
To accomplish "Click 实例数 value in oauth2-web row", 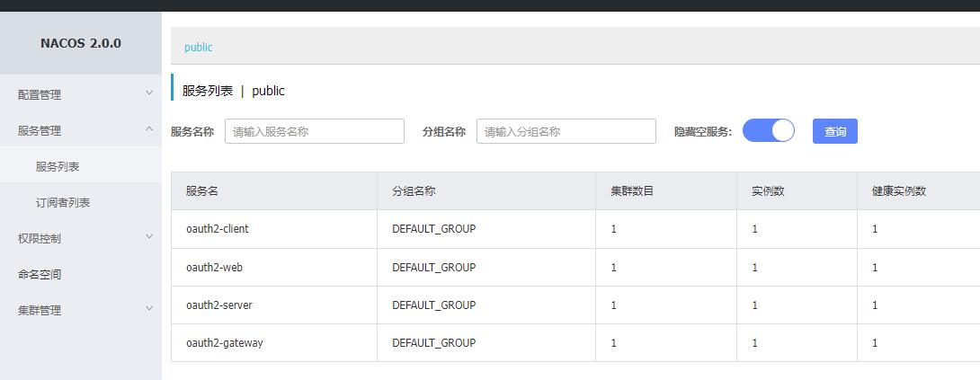I will [x=755, y=268].
